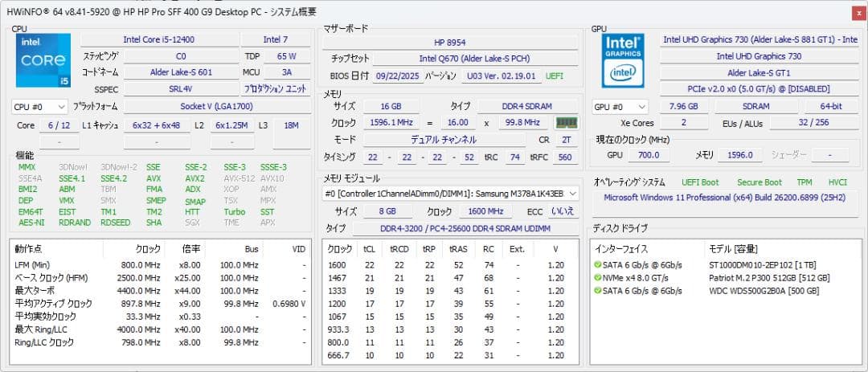Click the 6 / 12 core count value

tap(59, 125)
